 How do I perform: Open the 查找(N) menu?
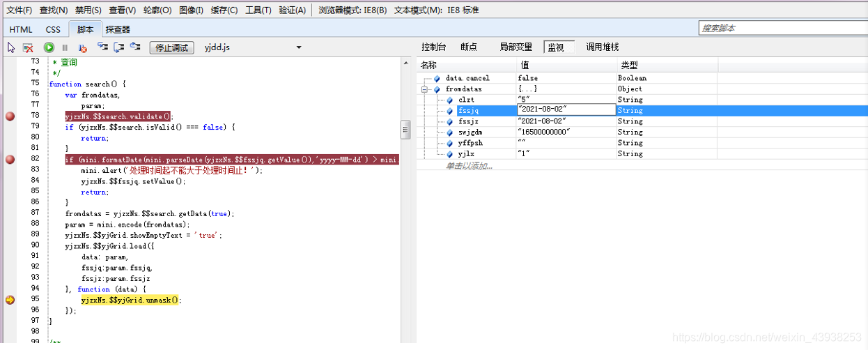click(54, 10)
